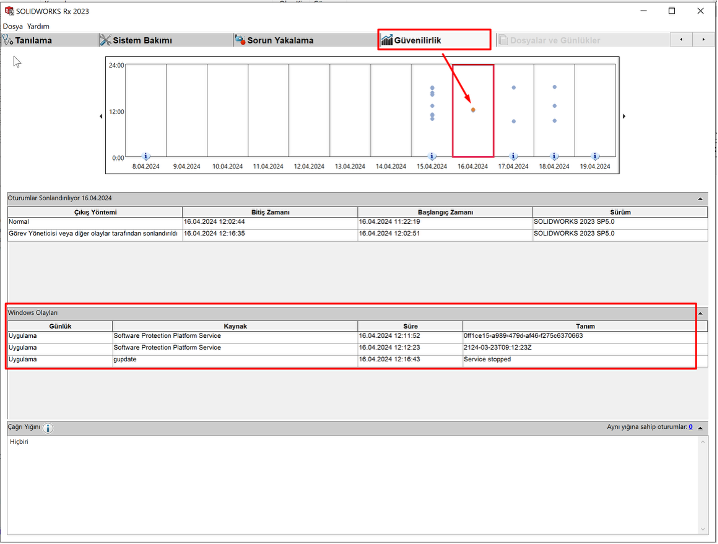Screen dimensions: 718x544
Task: Click the info icon beside Çağrı Yığını
Action: point(48,428)
